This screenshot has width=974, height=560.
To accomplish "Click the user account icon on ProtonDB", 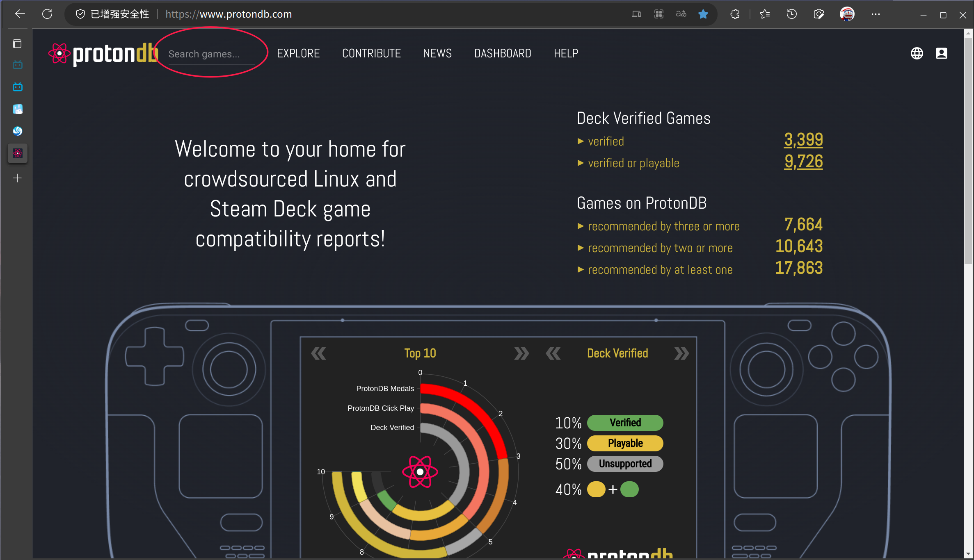I will tap(942, 53).
